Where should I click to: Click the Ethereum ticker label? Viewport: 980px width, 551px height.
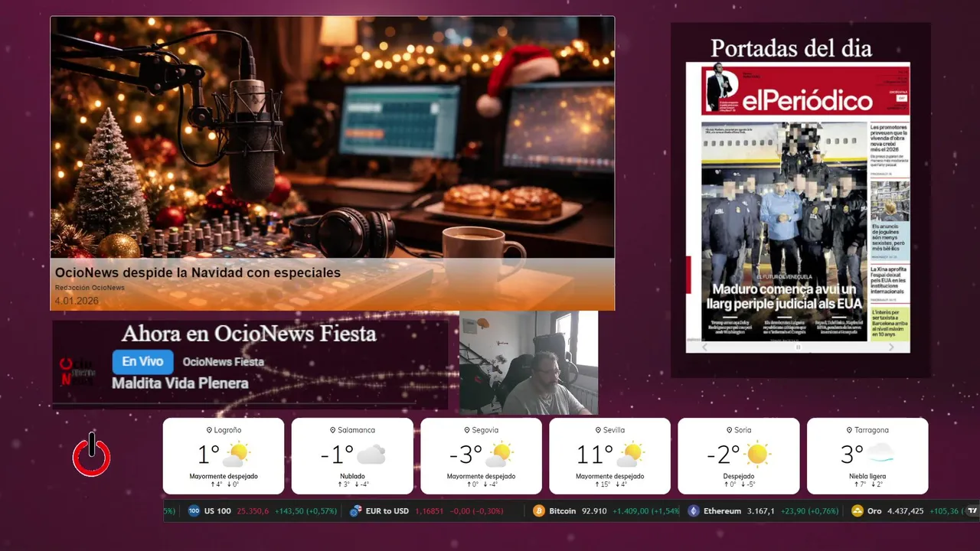coord(722,511)
